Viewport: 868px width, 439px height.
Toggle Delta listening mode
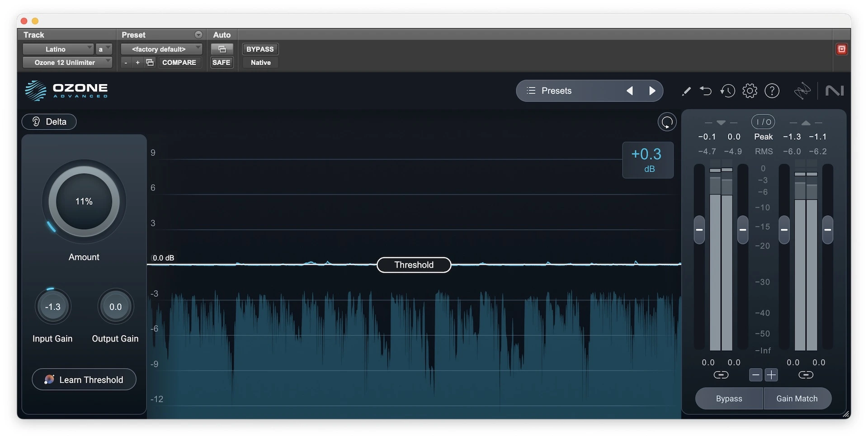click(x=49, y=122)
